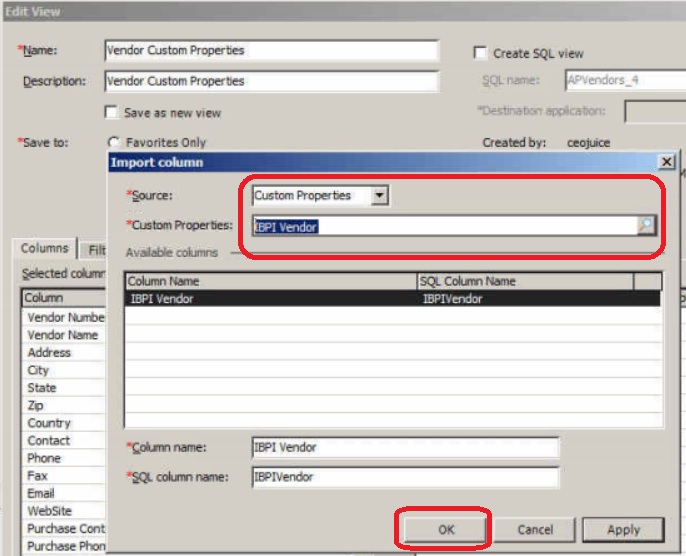
Task: Click the Apply button
Action: point(623,530)
